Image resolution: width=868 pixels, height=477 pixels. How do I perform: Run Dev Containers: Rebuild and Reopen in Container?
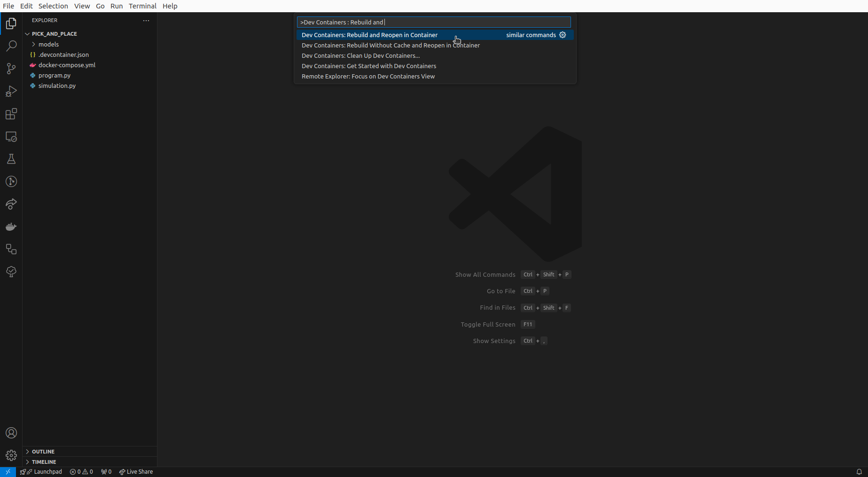pyautogui.click(x=435, y=35)
